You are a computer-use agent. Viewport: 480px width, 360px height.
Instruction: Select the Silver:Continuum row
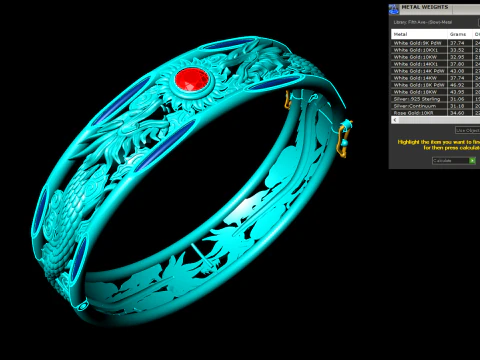coord(435,106)
